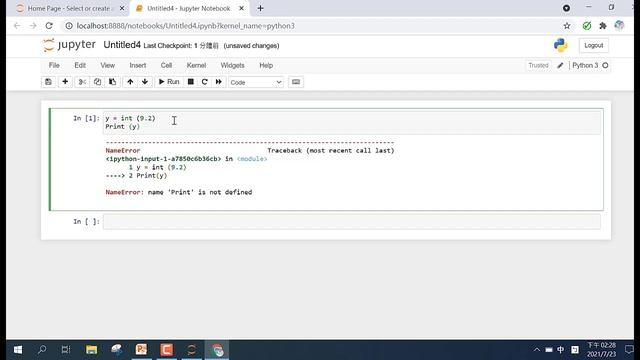The height and width of the screenshot is (360, 640).
Task: Click the pencil edit mode icon
Action: [560, 65]
